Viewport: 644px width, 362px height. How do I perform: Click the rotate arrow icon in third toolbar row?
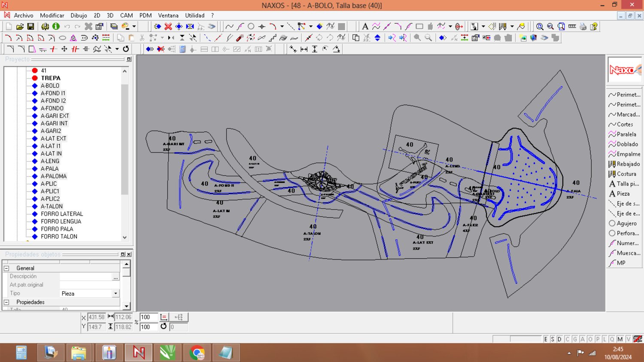126,49
